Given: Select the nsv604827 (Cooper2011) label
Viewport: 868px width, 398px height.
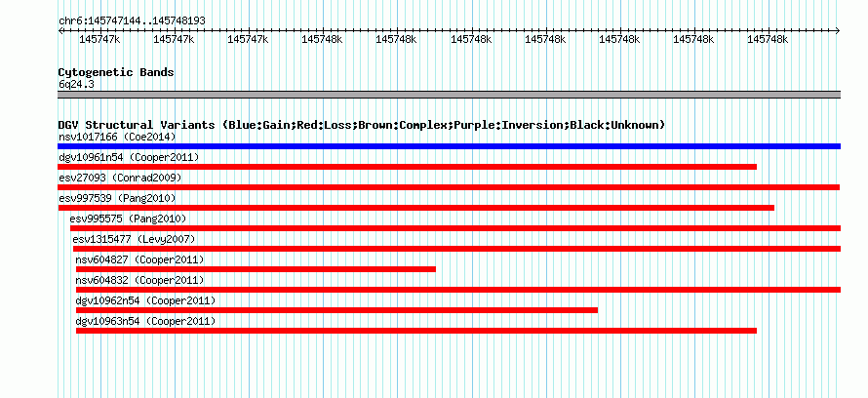Looking at the screenshot, I should [x=140, y=259].
